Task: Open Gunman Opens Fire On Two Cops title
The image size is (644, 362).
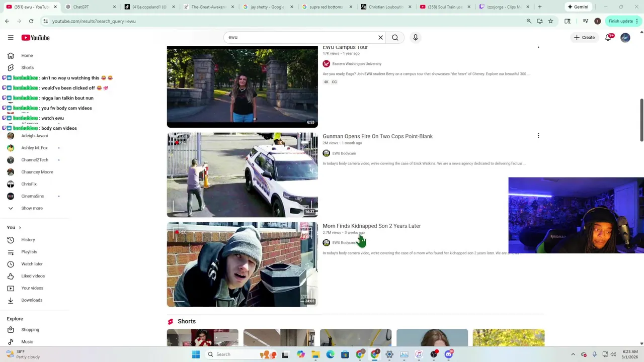Action: click(377, 136)
